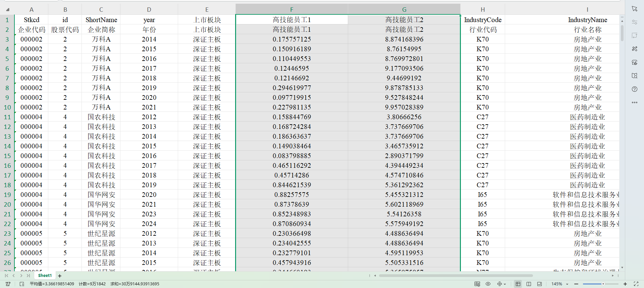Expand the 145% zoom level dropdown
The image size is (644, 288).
tap(567, 284)
